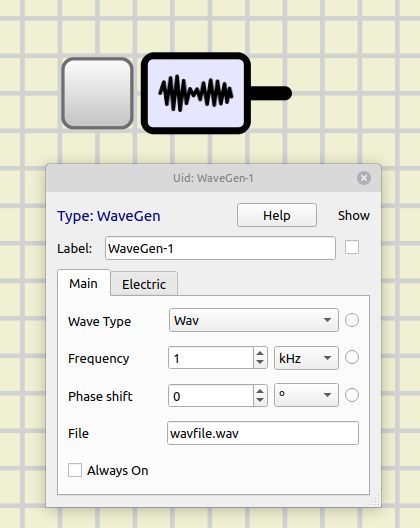Open the Wave Type dropdown showing Wav
The height and width of the screenshot is (528, 420).
[254, 320]
